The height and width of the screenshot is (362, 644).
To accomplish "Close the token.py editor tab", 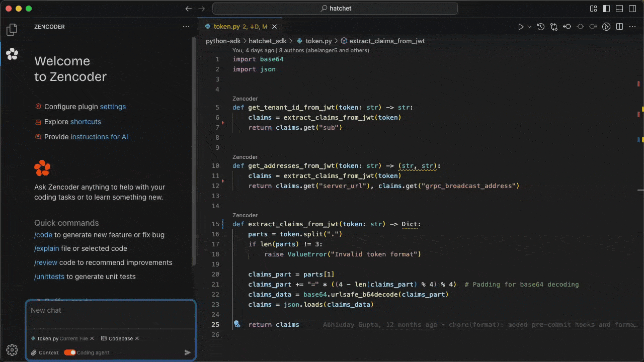I will (274, 27).
